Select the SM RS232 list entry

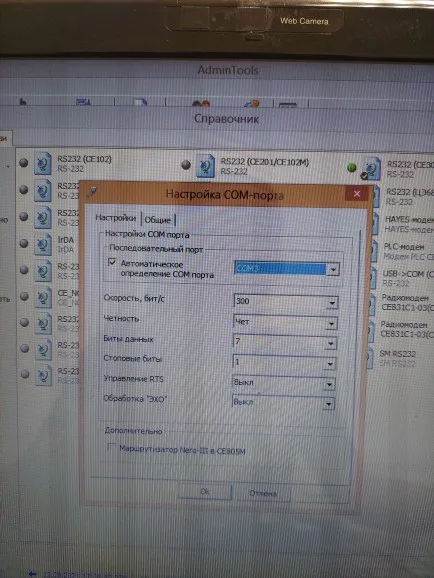(397, 358)
